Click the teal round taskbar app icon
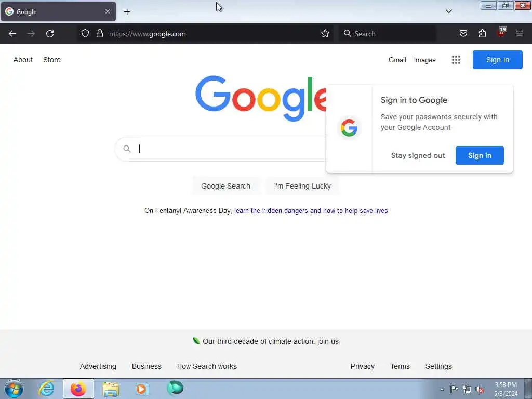Image resolution: width=532 pixels, height=399 pixels. pos(175,388)
